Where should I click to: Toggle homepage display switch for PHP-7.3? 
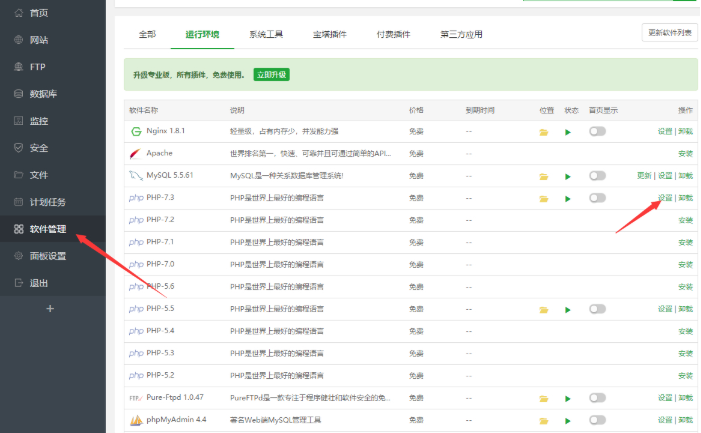(x=598, y=198)
